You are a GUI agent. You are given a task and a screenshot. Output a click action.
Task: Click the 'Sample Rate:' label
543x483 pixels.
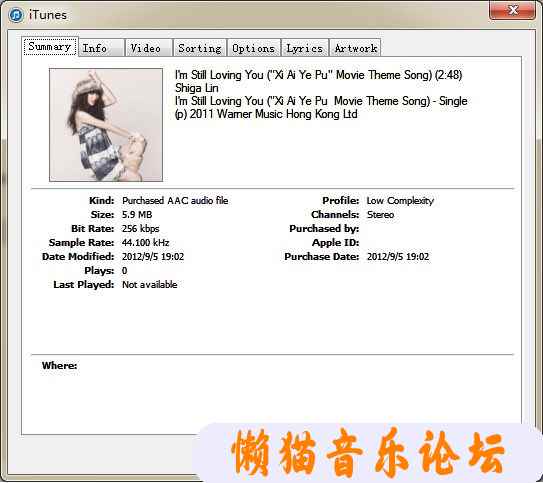[x=81, y=243]
